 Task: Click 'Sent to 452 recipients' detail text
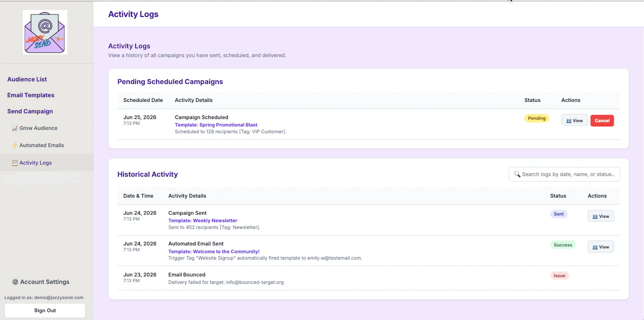click(214, 227)
